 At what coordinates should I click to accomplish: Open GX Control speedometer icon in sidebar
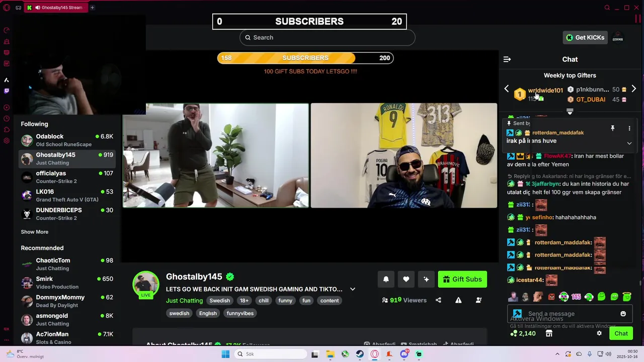7,30
